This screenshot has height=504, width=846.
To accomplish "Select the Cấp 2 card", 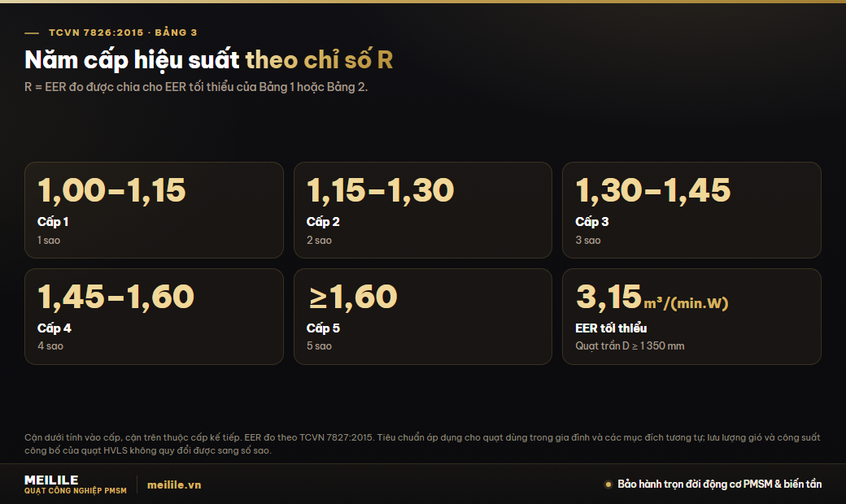I will [422, 210].
